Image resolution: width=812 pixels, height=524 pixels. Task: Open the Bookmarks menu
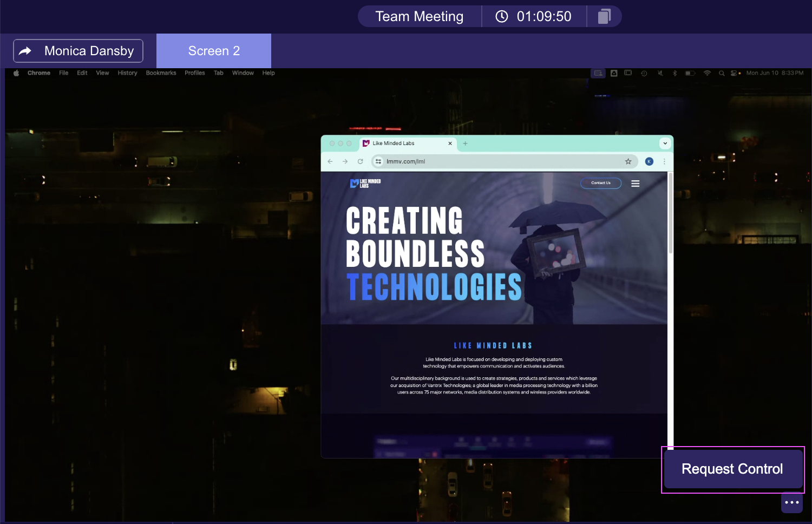click(x=161, y=73)
